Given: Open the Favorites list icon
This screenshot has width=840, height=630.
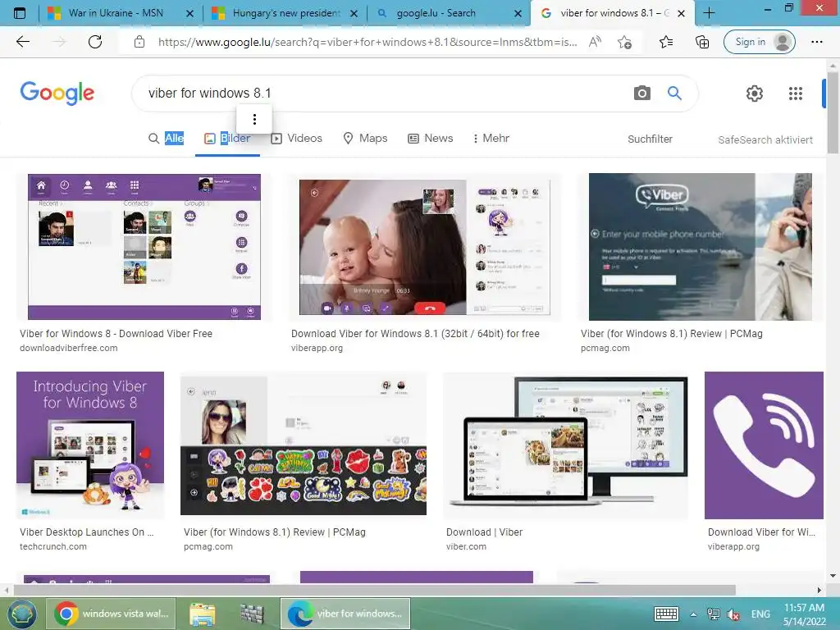Looking at the screenshot, I should point(666,42).
